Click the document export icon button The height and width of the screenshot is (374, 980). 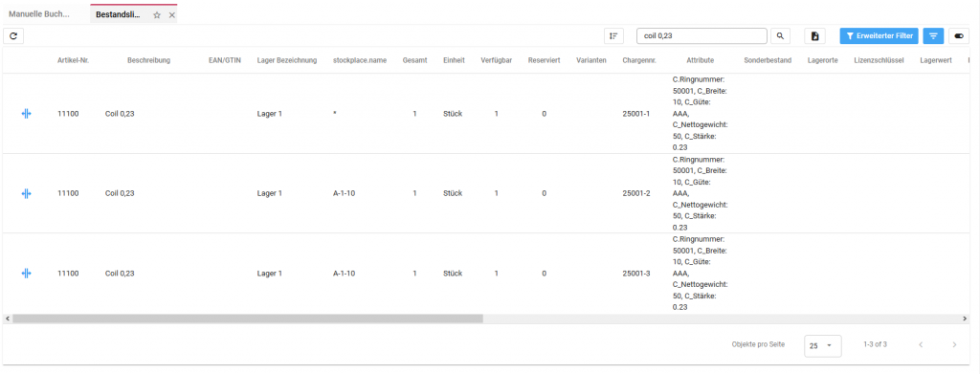tap(814, 36)
